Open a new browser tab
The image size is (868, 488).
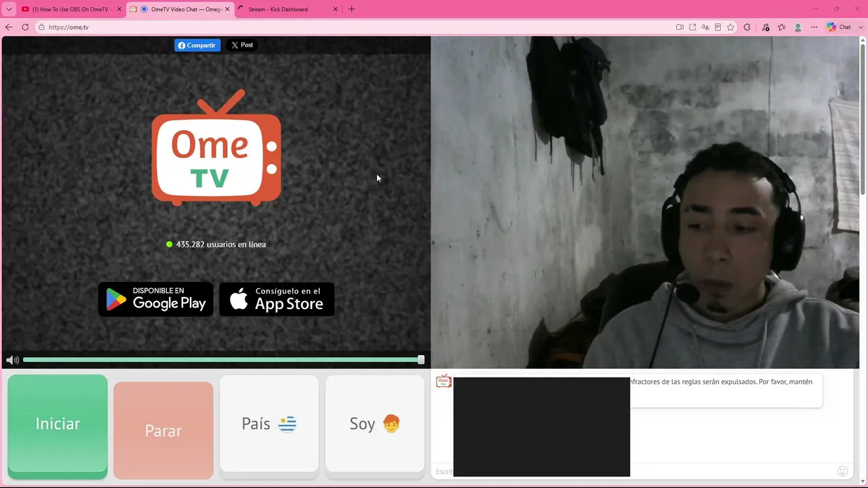click(x=351, y=9)
